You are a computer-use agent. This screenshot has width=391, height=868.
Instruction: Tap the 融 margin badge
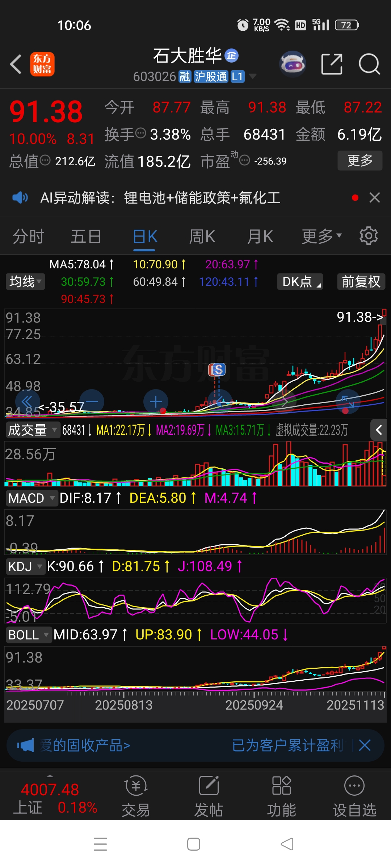(185, 77)
